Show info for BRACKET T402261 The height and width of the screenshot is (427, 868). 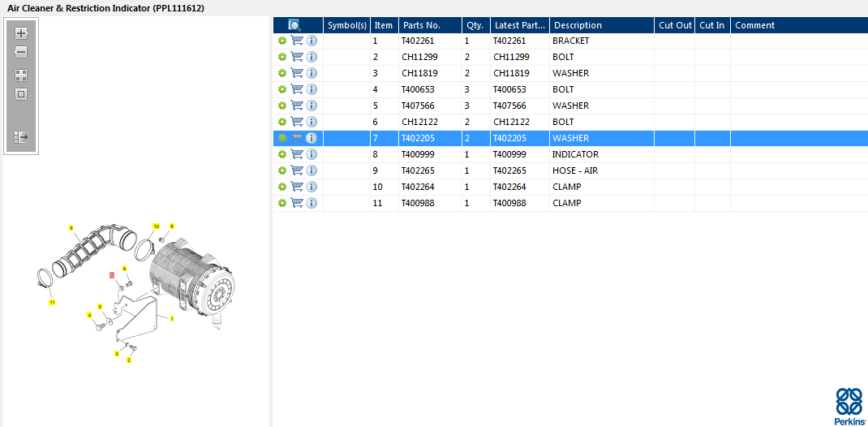coord(312,41)
